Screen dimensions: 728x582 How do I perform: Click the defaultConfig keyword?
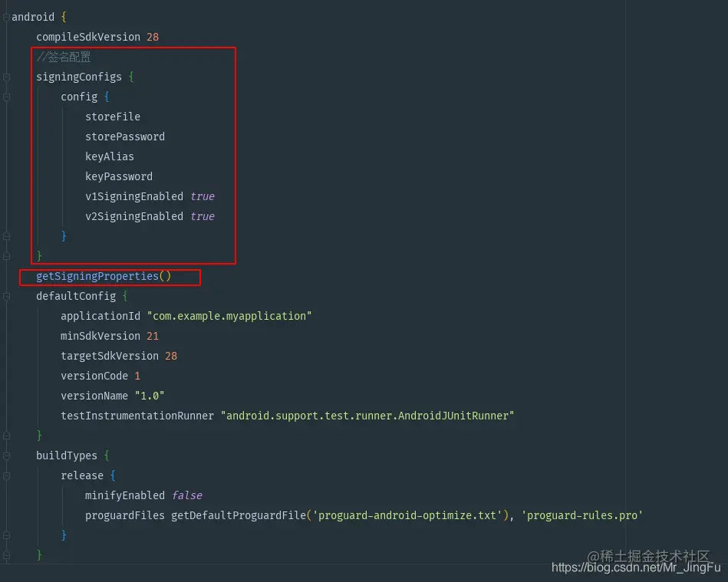[76, 297]
